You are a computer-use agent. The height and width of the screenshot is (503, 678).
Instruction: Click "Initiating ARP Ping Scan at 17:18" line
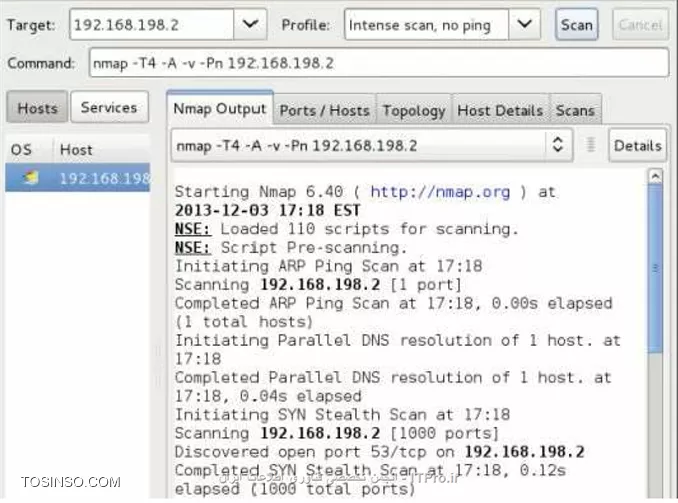(x=329, y=266)
